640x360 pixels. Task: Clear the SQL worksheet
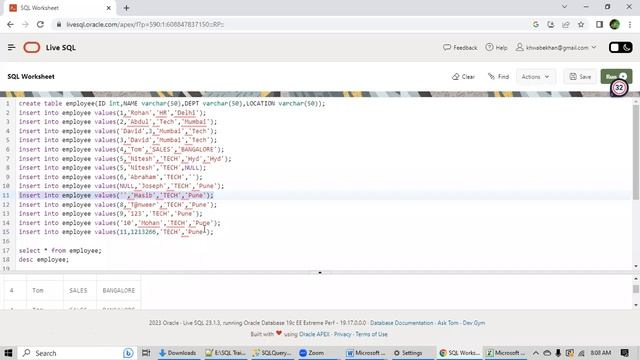point(463,76)
